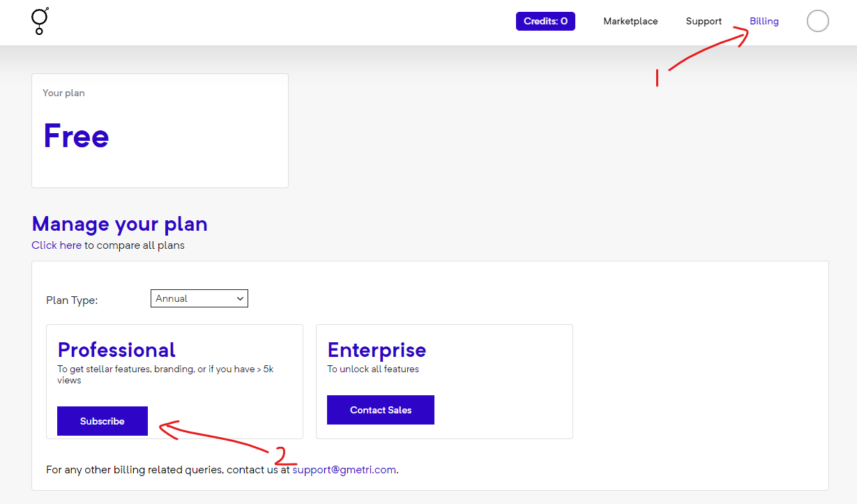
Task: Select the Billing navigation item
Action: tap(764, 21)
